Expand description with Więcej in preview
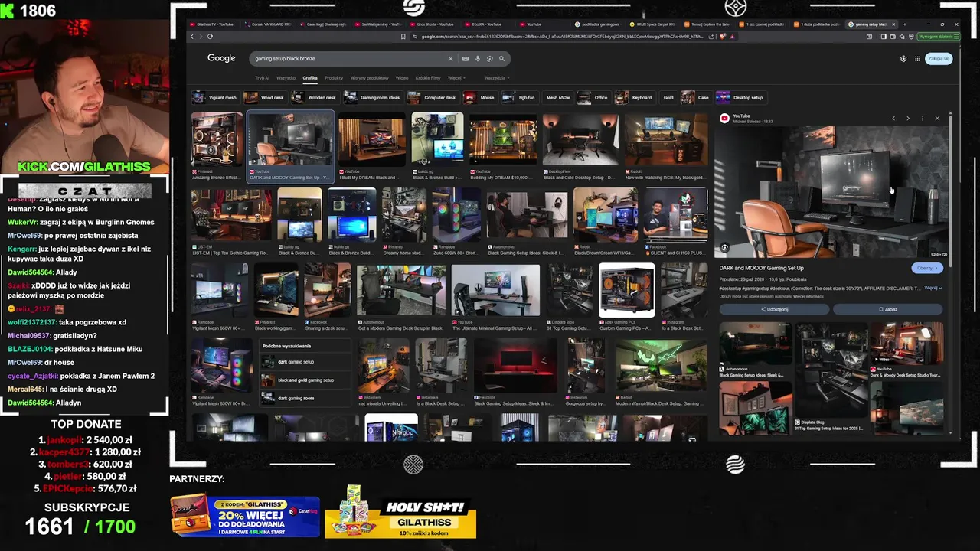Image resolution: width=980 pixels, height=551 pixels. 933,288
